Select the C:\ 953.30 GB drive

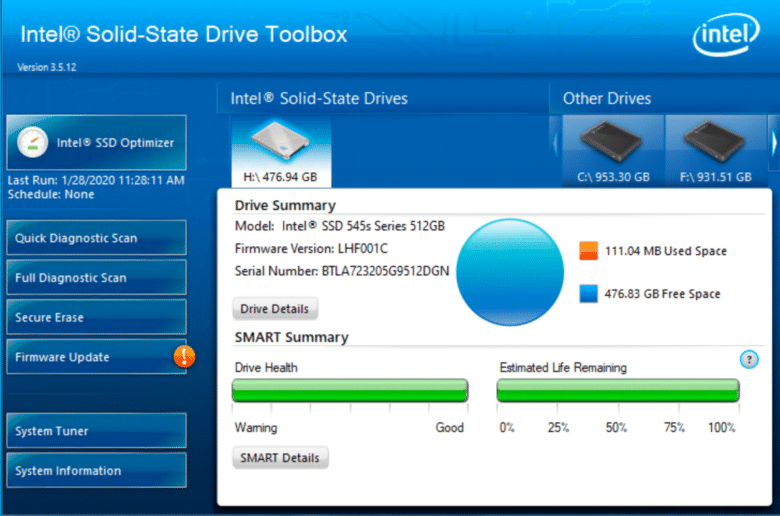tap(613, 151)
